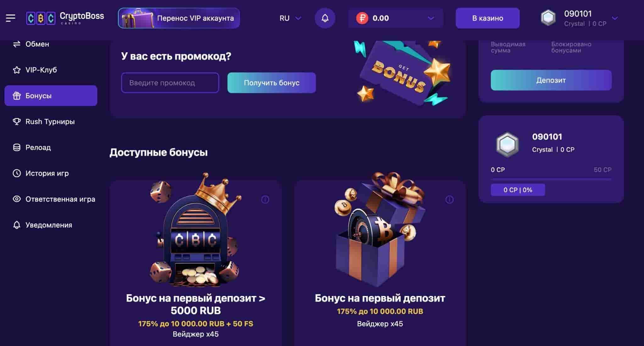This screenshot has height=346, width=644.
Task: Expand the 090101 account menu chevron
Action: 615,18
